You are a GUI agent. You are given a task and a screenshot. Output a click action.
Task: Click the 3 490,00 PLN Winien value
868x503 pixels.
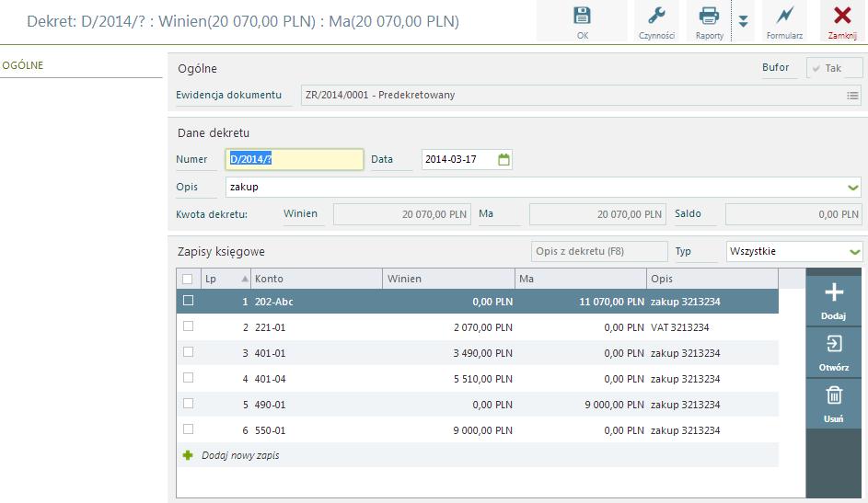tap(482, 353)
